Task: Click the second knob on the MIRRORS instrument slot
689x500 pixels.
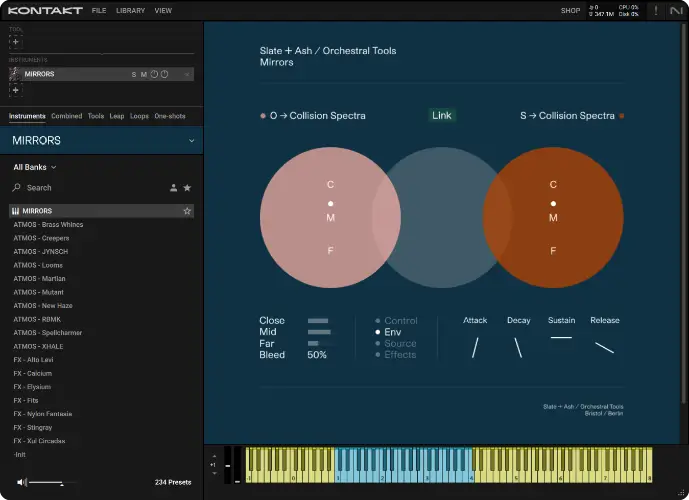Action: tap(164, 74)
